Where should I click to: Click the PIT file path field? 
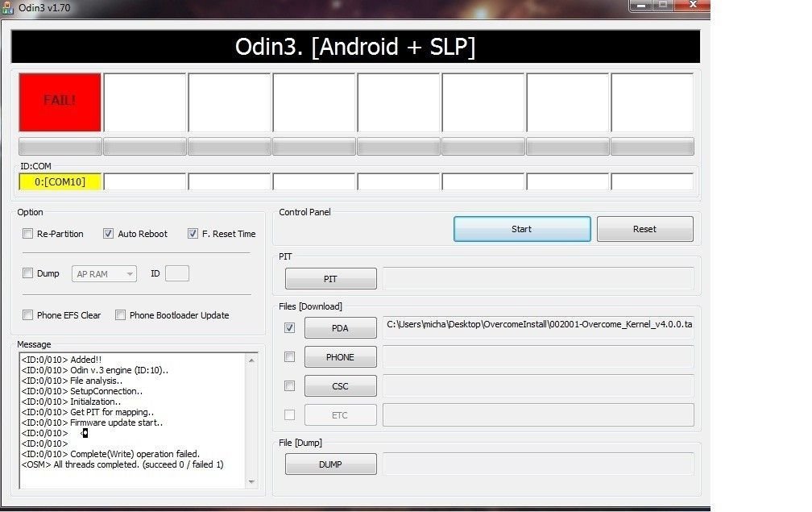[538, 279]
